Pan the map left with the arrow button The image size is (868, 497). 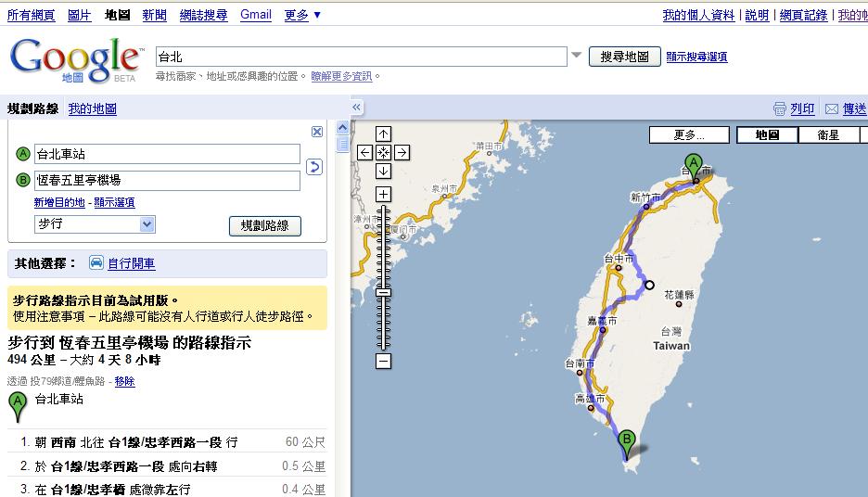click(x=364, y=152)
